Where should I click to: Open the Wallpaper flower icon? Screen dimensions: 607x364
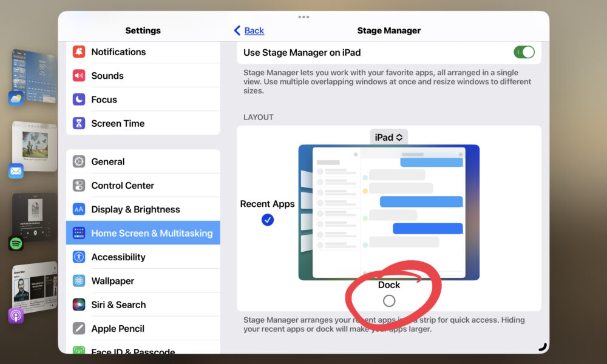79,281
